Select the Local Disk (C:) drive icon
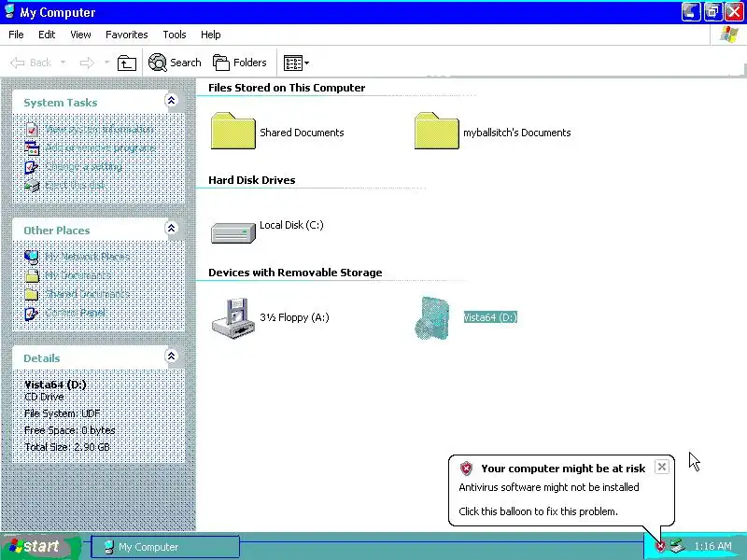Screen dimensions: 747x560 pyautogui.click(x=233, y=232)
